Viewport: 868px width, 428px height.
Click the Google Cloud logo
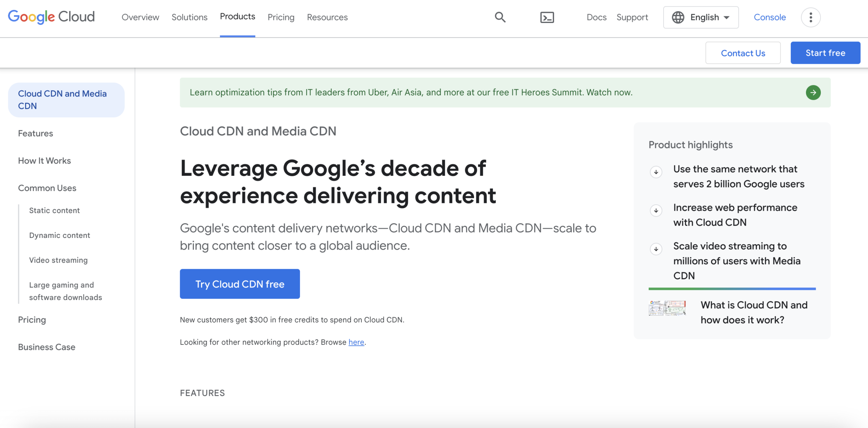click(51, 17)
